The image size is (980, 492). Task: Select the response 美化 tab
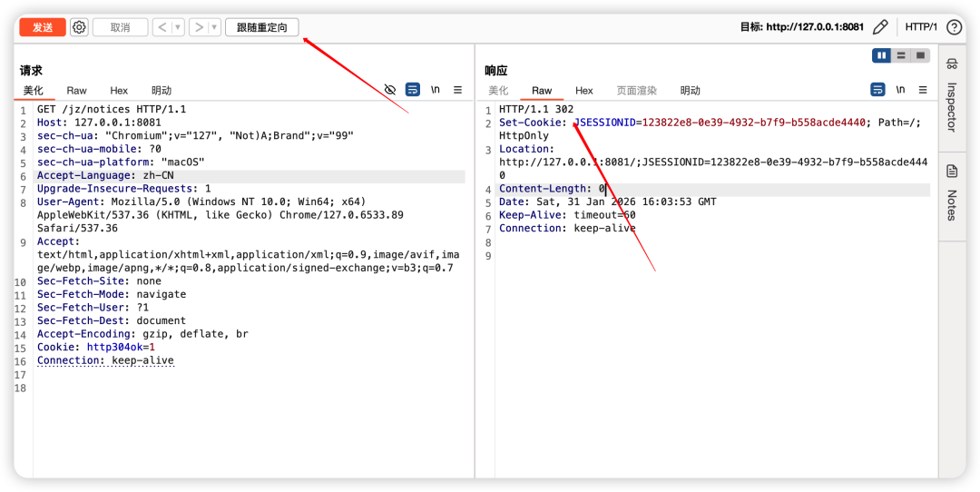[498, 91]
